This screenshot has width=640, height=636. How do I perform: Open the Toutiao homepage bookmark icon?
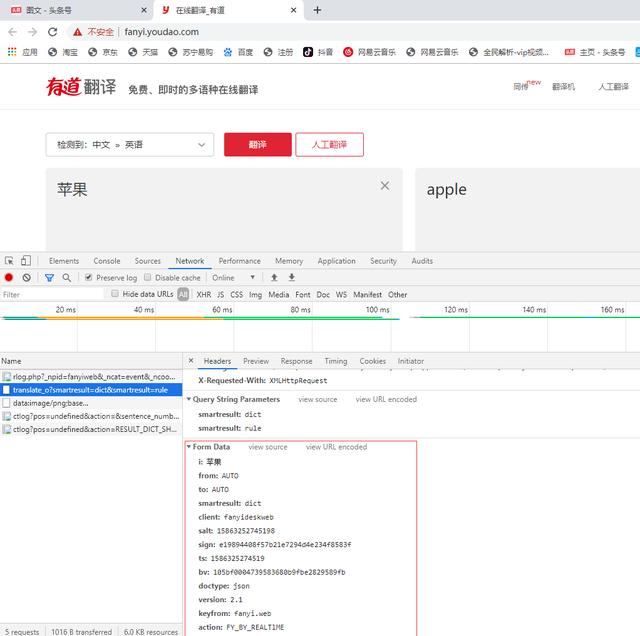point(569,52)
